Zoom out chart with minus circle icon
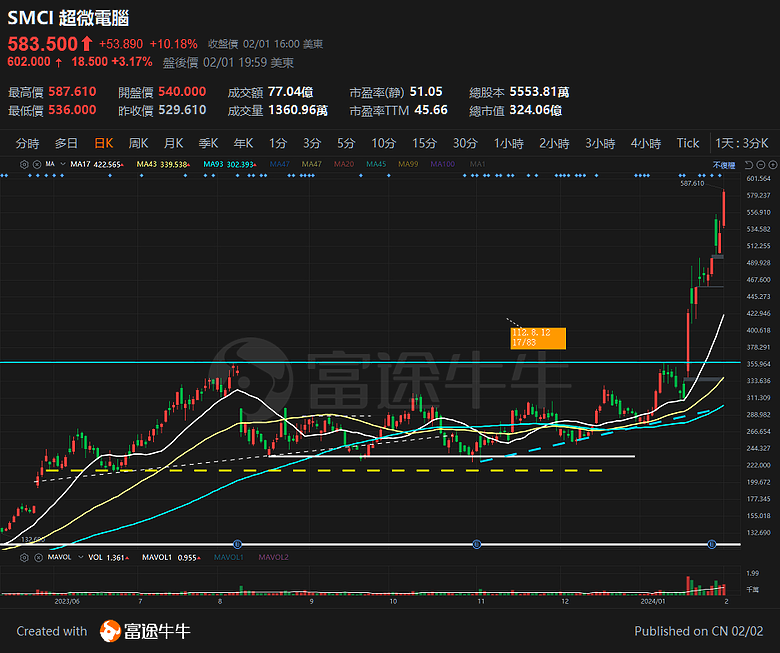The height and width of the screenshot is (653, 780). click(x=761, y=165)
